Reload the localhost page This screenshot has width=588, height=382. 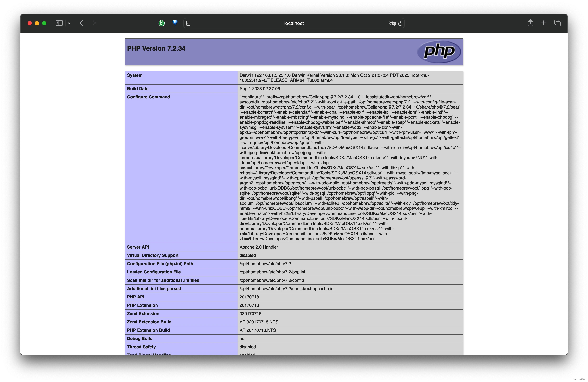coord(400,23)
